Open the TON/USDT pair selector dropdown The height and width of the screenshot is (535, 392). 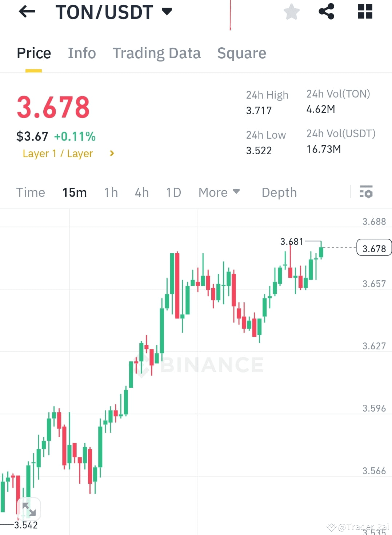click(113, 12)
